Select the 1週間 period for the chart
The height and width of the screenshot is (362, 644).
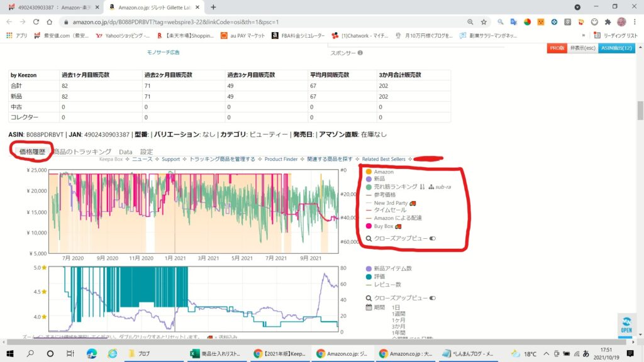(x=398, y=314)
